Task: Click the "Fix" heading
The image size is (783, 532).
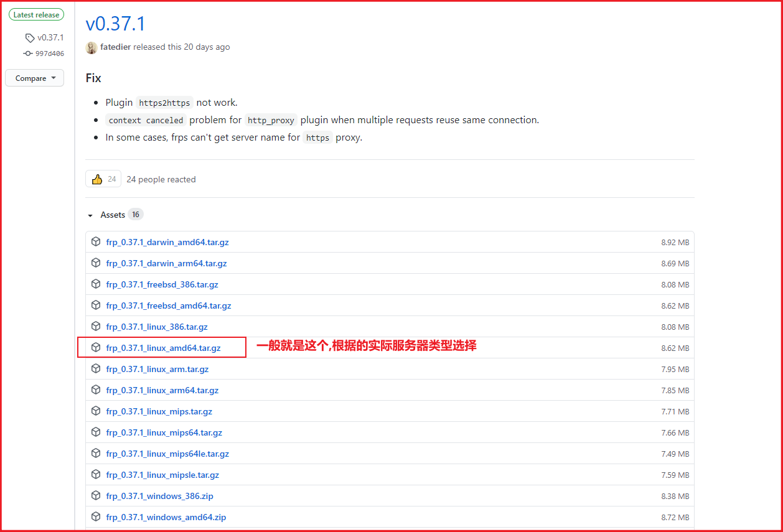Action: (x=93, y=78)
